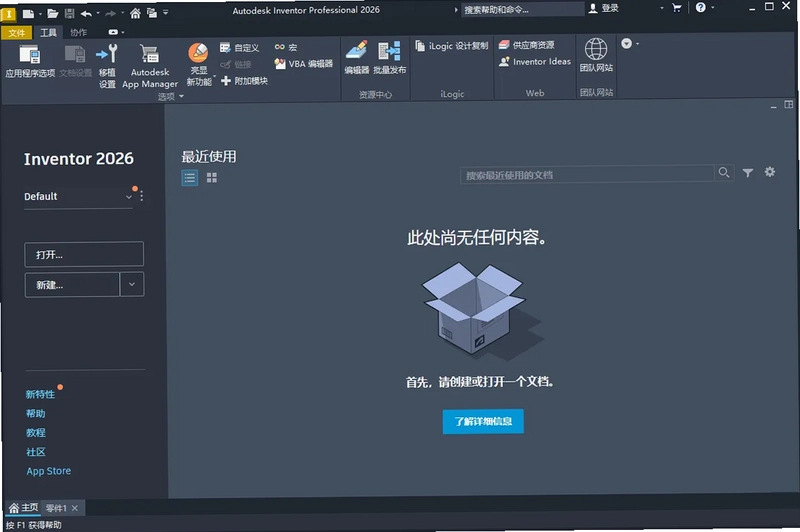Viewport: 800px width, 532px height.
Task: Open Supplier Content (供应商资源)
Action: (x=527, y=45)
